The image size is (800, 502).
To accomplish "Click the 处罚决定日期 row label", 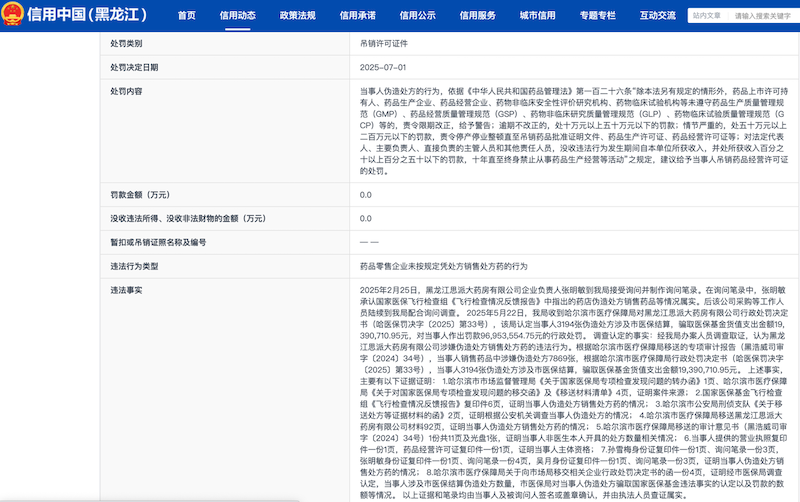I will click(134, 67).
